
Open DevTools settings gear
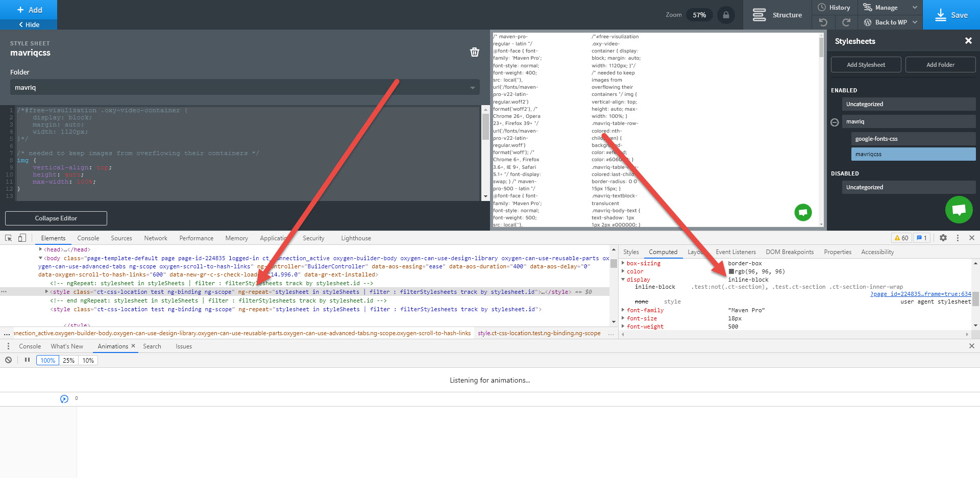pyautogui.click(x=943, y=238)
